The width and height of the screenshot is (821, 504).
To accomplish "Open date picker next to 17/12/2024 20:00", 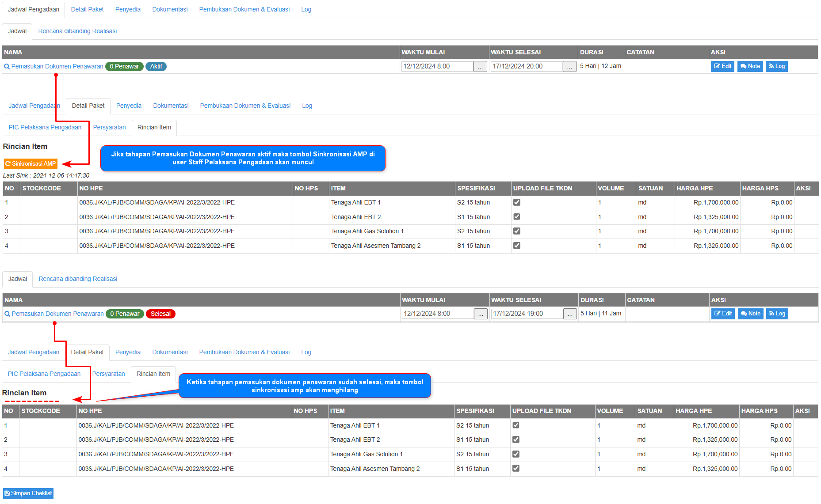I will click(x=569, y=67).
